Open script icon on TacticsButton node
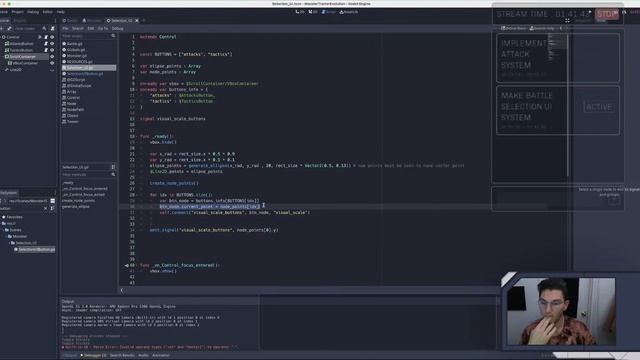Image resolution: width=640 pixels, height=360 pixels. click(x=46, y=50)
